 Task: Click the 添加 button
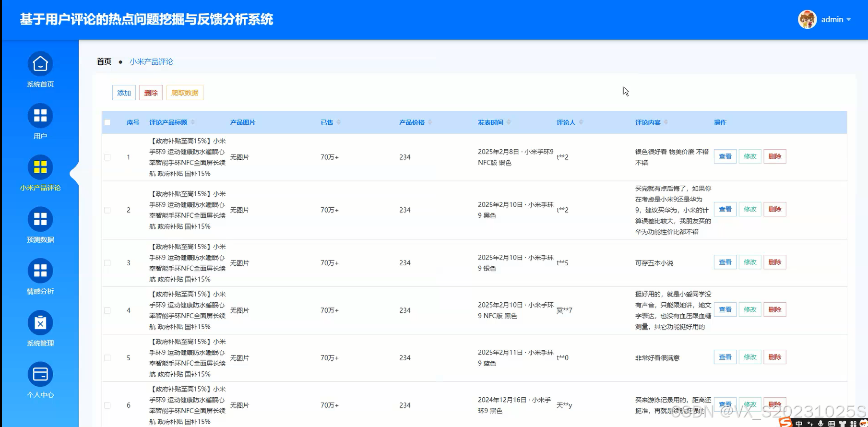[124, 93]
